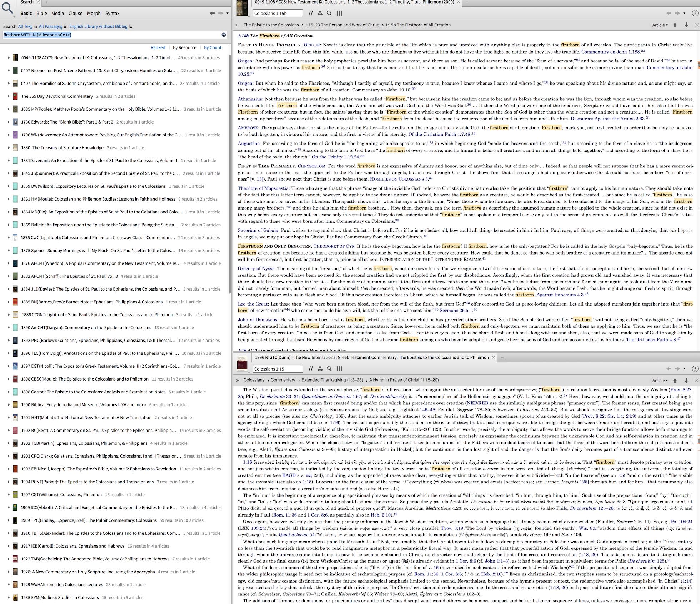
Task: Go back in Search panel history
Action: pyautogui.click(x=212, y=13)
